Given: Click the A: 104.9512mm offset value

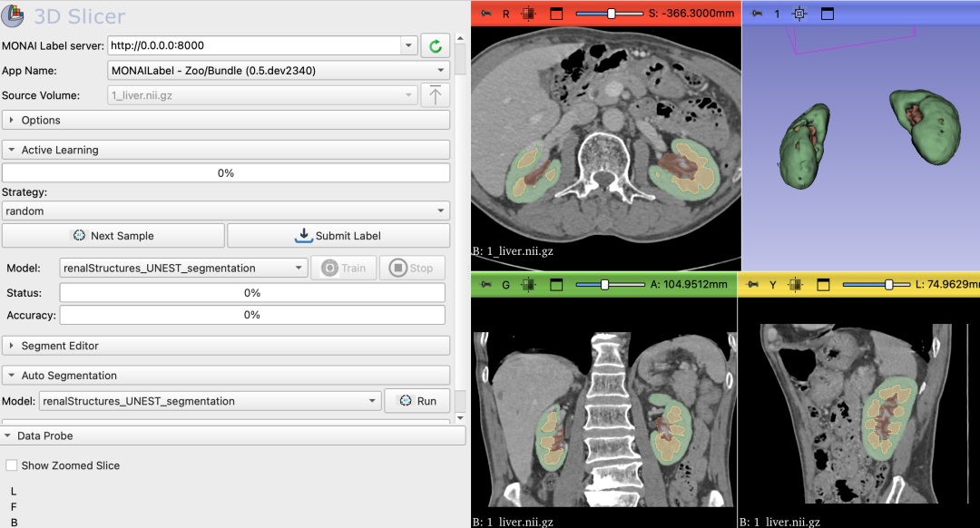Looking at the screenshot, I should [689, 284].
